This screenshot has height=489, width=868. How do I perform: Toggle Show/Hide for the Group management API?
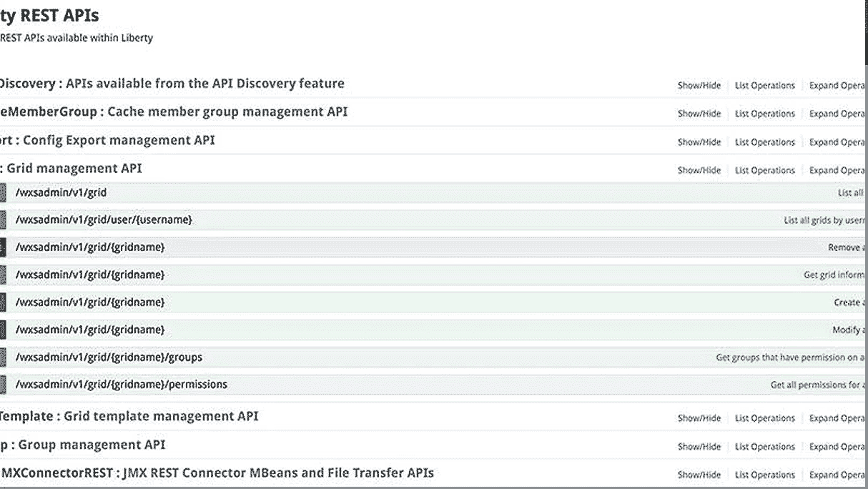(699, 446)
